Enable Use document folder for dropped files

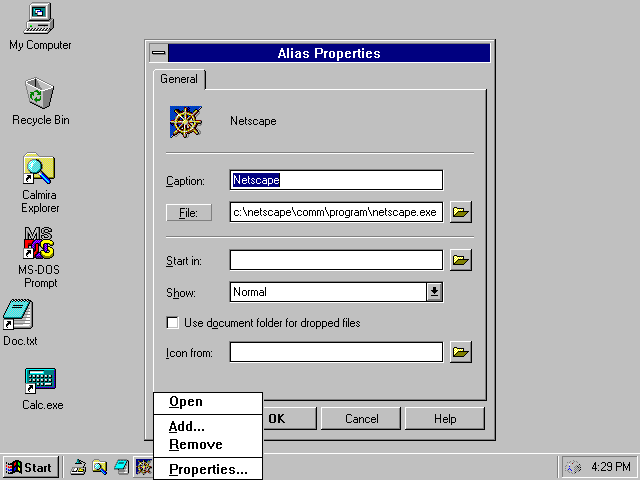tap(173, 323)
